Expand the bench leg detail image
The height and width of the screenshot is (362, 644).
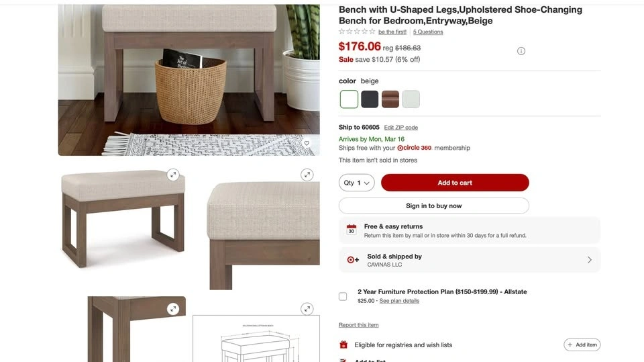click(173, 309)
